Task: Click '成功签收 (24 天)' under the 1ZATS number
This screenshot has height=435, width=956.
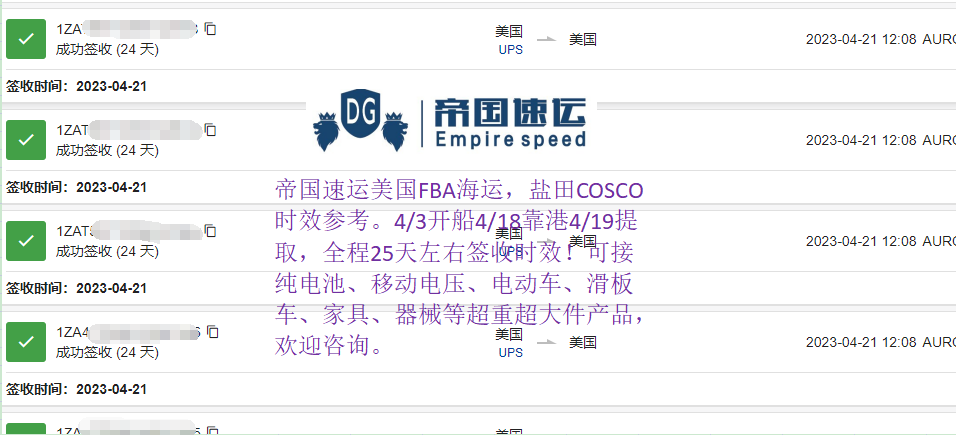Action: pyautogui.click(x=107, y=251)
